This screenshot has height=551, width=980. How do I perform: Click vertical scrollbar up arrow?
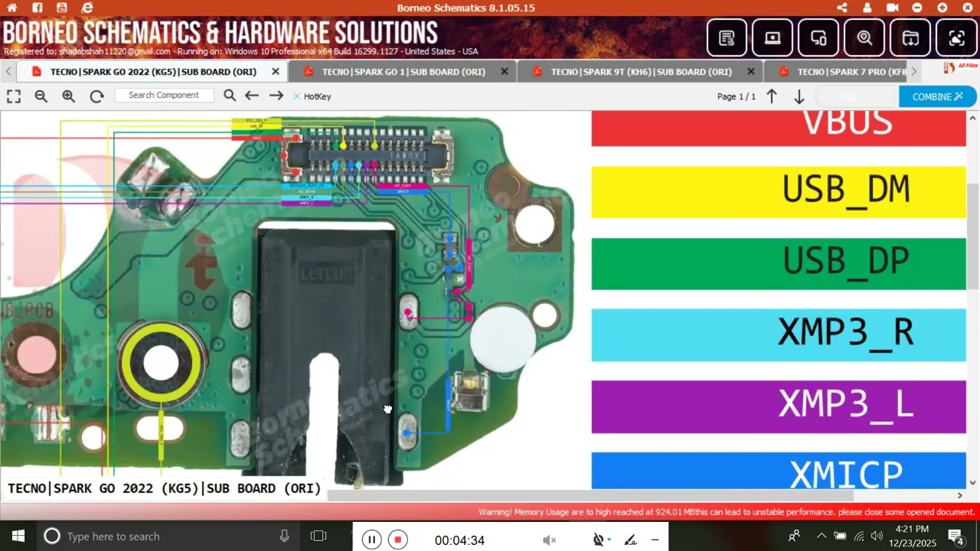[973, 117]
